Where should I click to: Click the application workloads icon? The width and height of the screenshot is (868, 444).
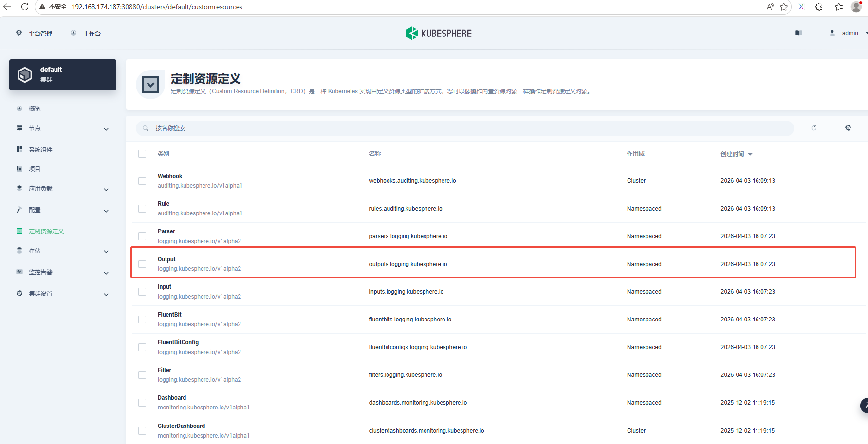tap(19, 188)
